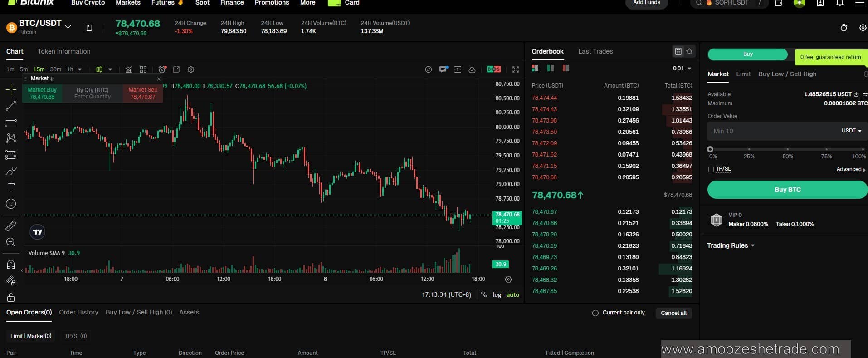The width and height of the screenshot is (868, 358).
Task: Select the pattern drawing tool
Action: pos(11,138)
